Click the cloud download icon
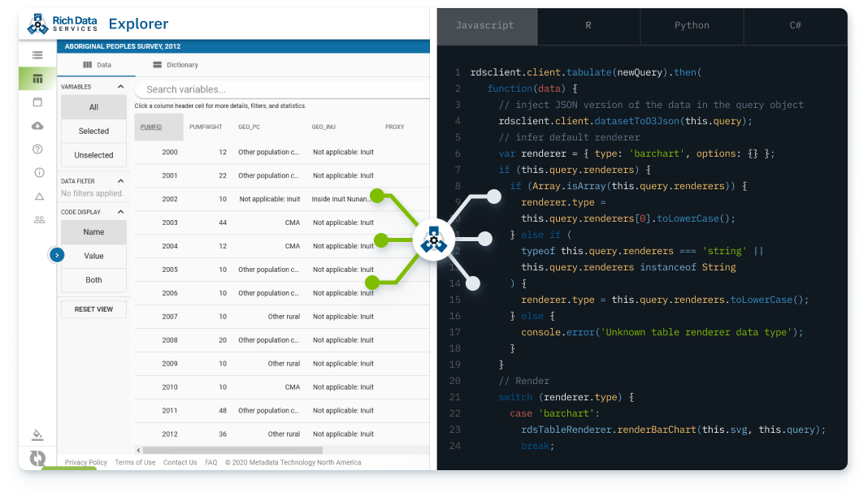 (x=37, y=126)
